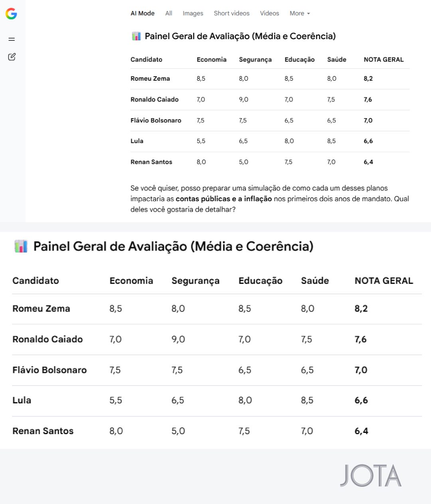This screenshot has height=504, width=431.
Task: Start a new chat with pencil icon
Action: 12,57
